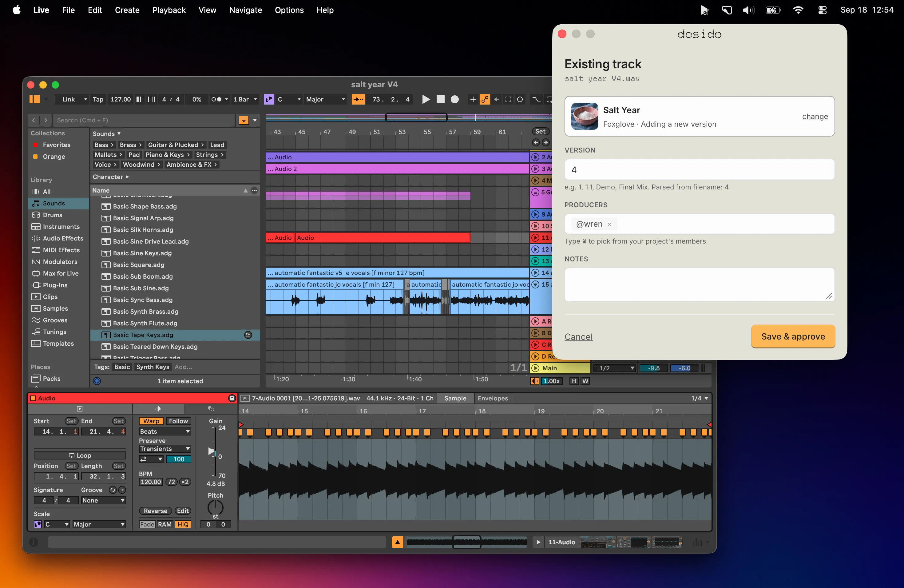
Task: Toggle the Follow button in clip view
Action: 178,421
